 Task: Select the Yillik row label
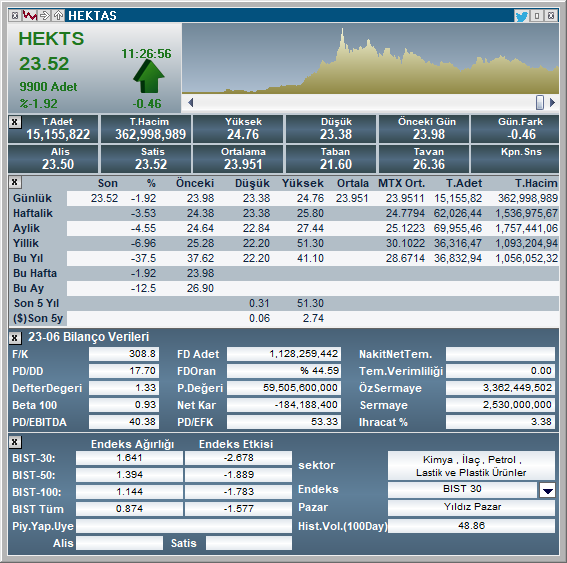[x=26, y=243]
